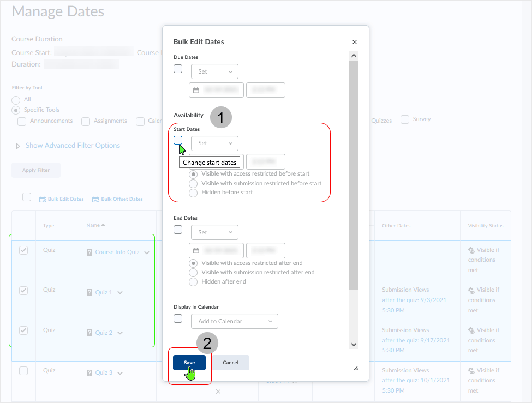The image size is (532, 403).
Task: Click the Course Info Quiz visibility icon
Action: [x=471, y=250]
